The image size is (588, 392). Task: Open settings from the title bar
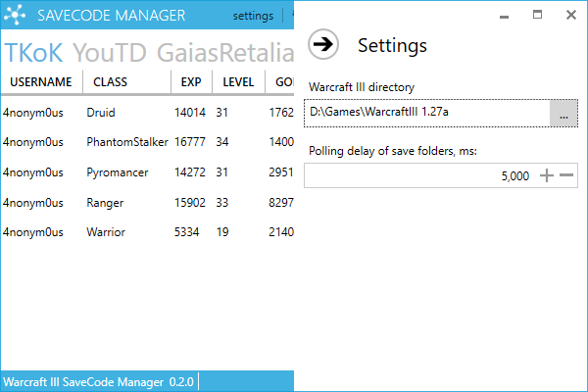tap(253, 16)
